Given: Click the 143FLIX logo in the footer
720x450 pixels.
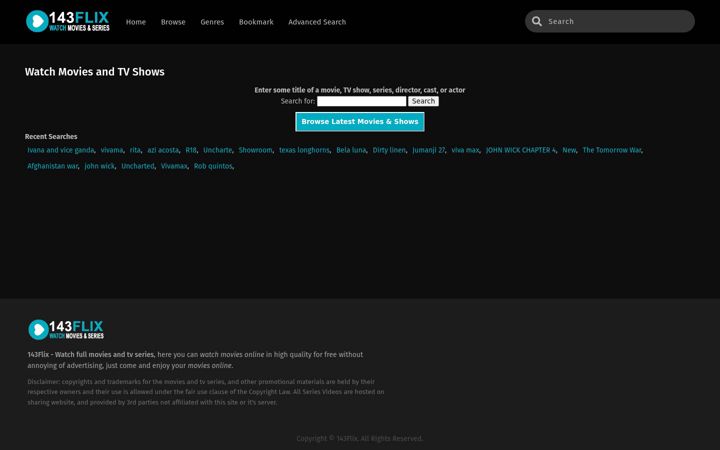Looking at the screenshot, I should (x=66, y=329).
